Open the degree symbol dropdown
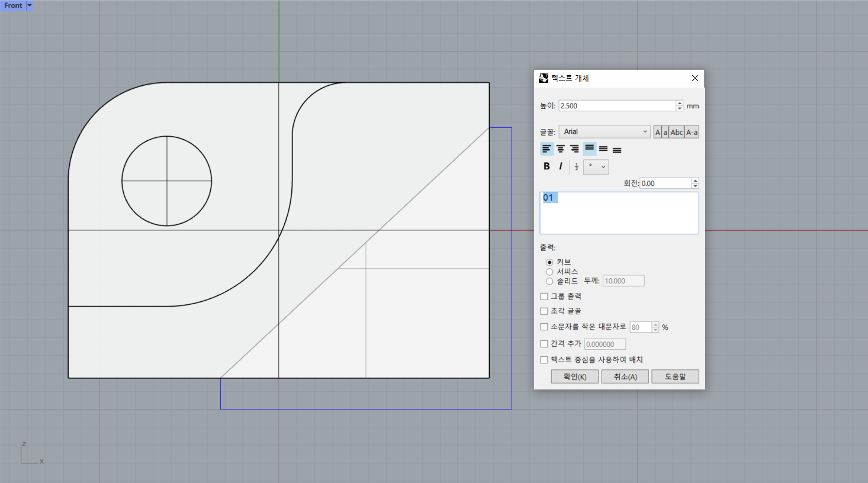Screen dimensions: 868x483 596,167
